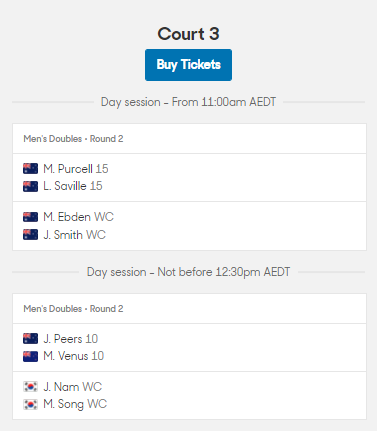This screenshot has width=377, height=431.
Task: Click the Korean flag next to M. Song
Action: coord(30,404)
